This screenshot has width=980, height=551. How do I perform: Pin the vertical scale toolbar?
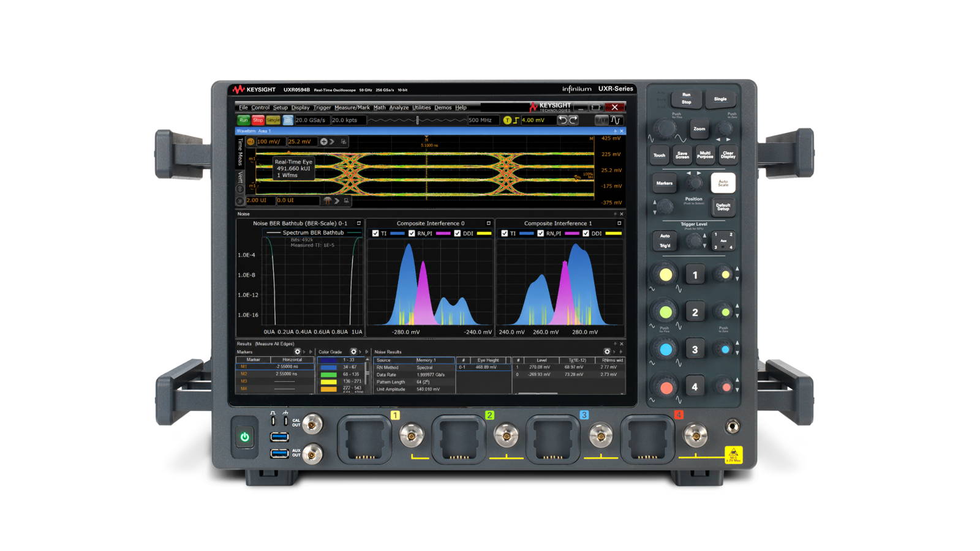[x=344, y=141]
